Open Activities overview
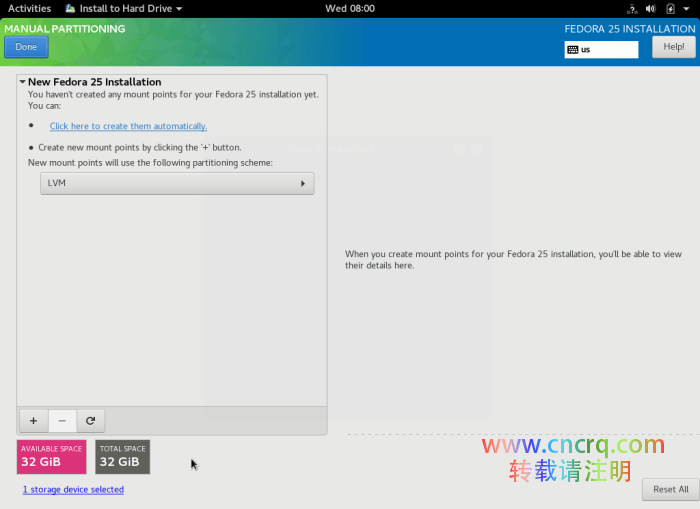This screenshot has height=509, width=700. pos(29,8)
